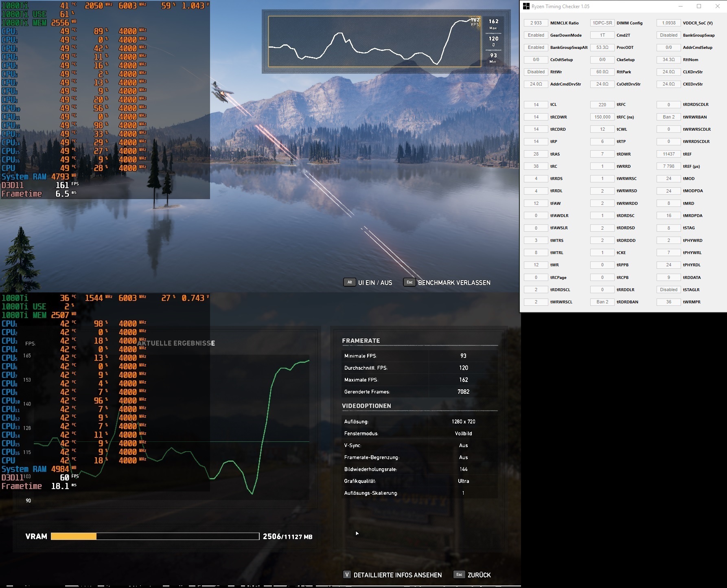The image size is (727, 588).
Task: Click the tREF value 11437
Action: click(669, 154)
